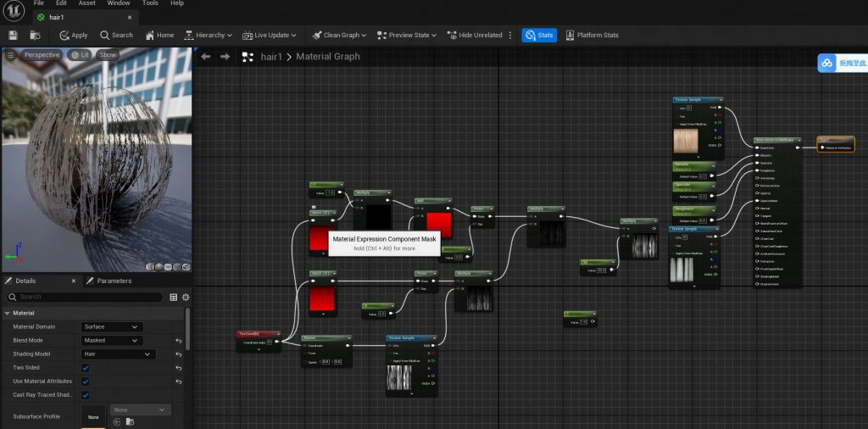Open the Window menu
This screenshot has height=429, width=868.
pyautogui.click(x=119, y=3)
